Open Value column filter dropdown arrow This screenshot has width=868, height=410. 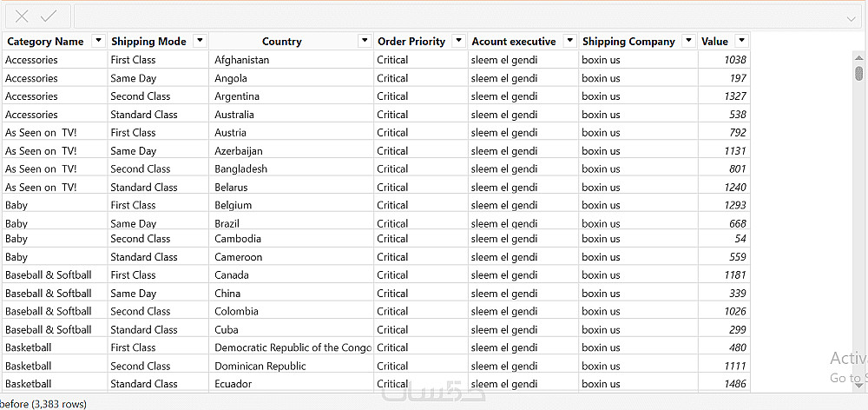[740, 41]
